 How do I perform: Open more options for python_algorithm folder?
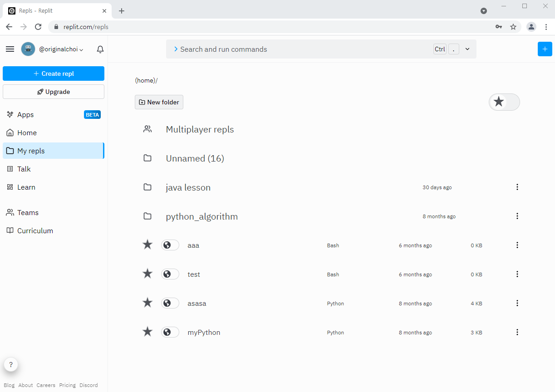(x=517, y=216)
